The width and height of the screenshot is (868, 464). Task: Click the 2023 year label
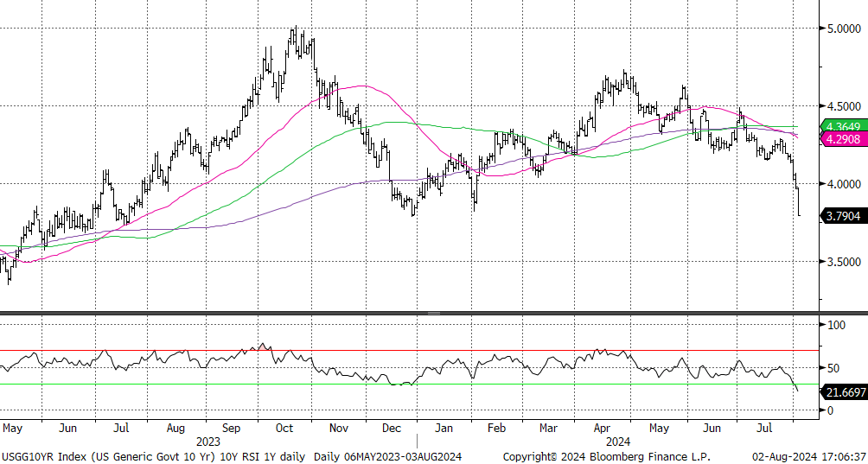[x=207, y=441]
